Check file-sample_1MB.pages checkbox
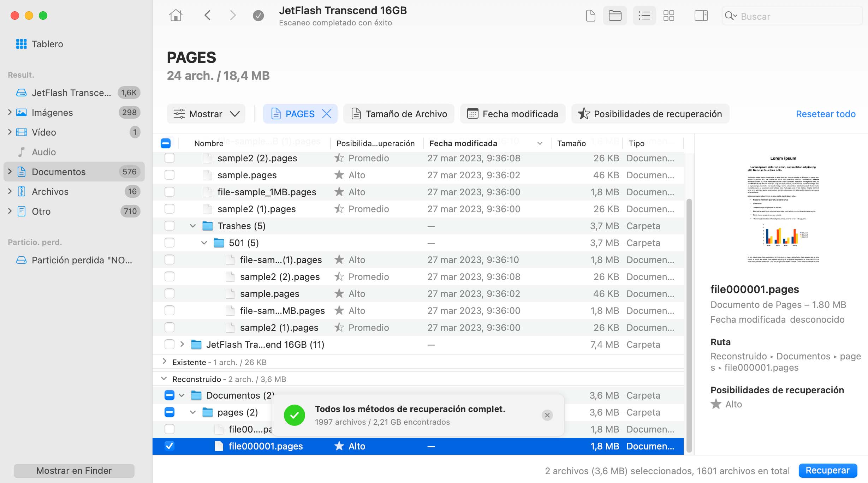Viewport: 868px width, 483px height. [170, 192]
